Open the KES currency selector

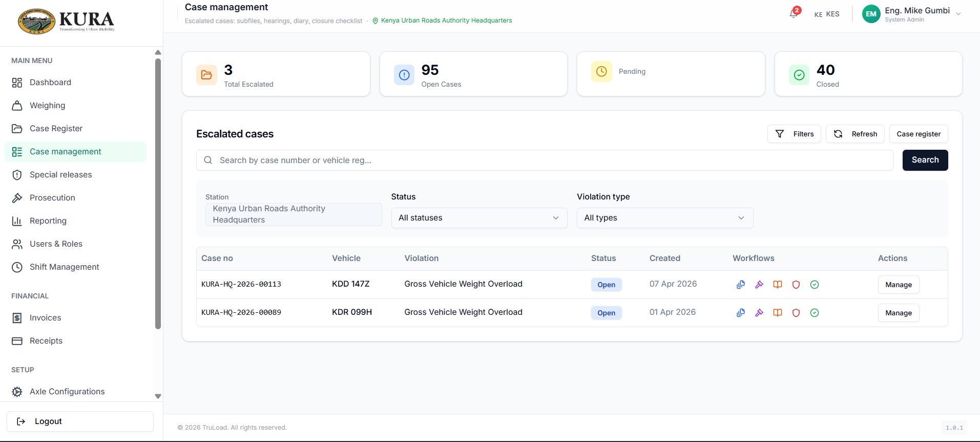[827, 14]
